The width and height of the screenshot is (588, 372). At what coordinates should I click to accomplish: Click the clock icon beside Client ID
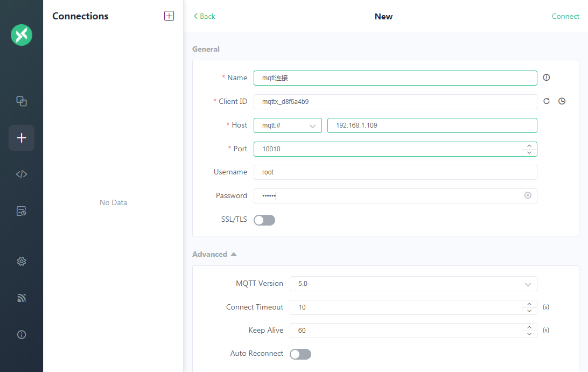(562, 101)
